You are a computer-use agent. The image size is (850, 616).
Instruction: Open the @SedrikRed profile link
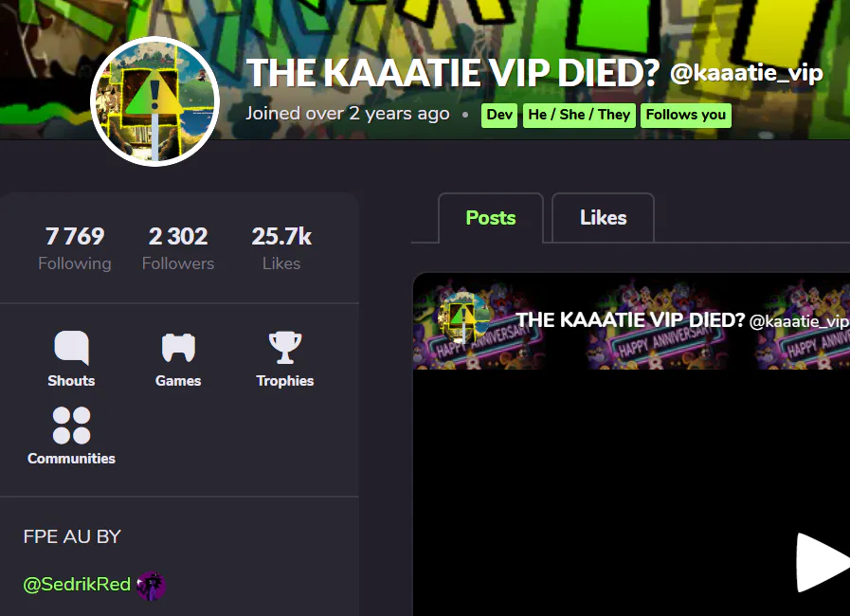77,584
